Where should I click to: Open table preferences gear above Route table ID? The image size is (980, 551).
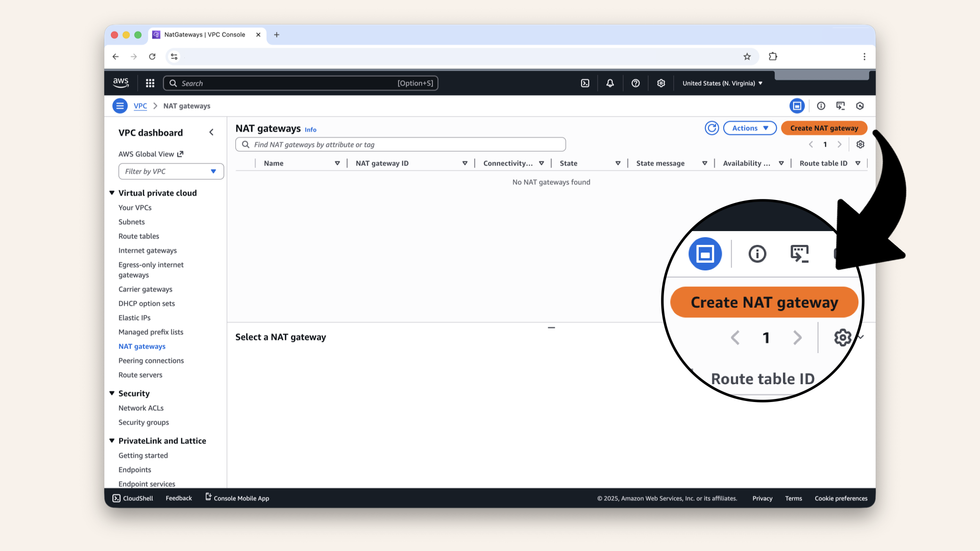[860, 144]
